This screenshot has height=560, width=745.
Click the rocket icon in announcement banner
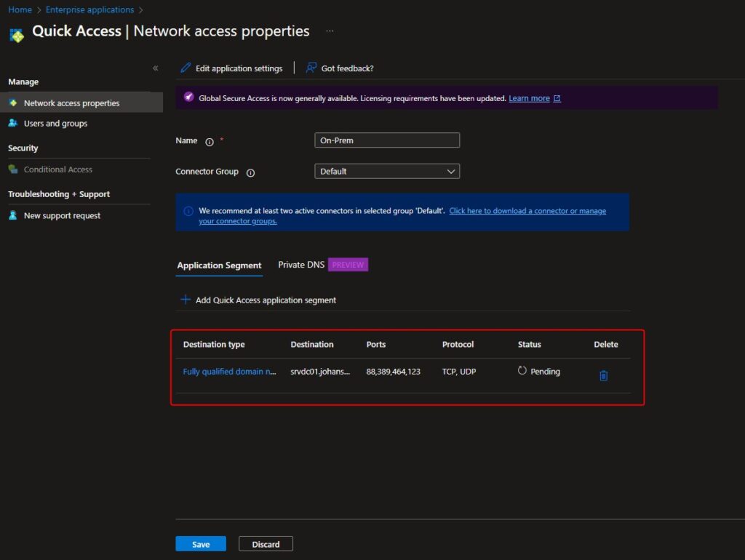[188, 97]
